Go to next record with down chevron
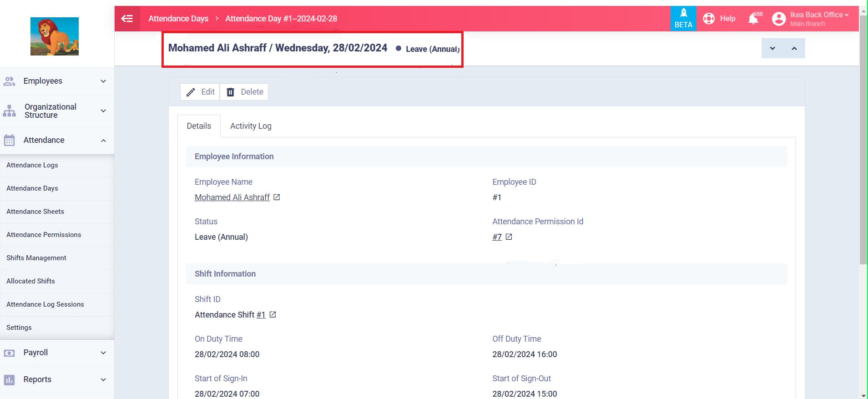Image resolution: width=868 pixels, height=399 pixels. (772, 48)
